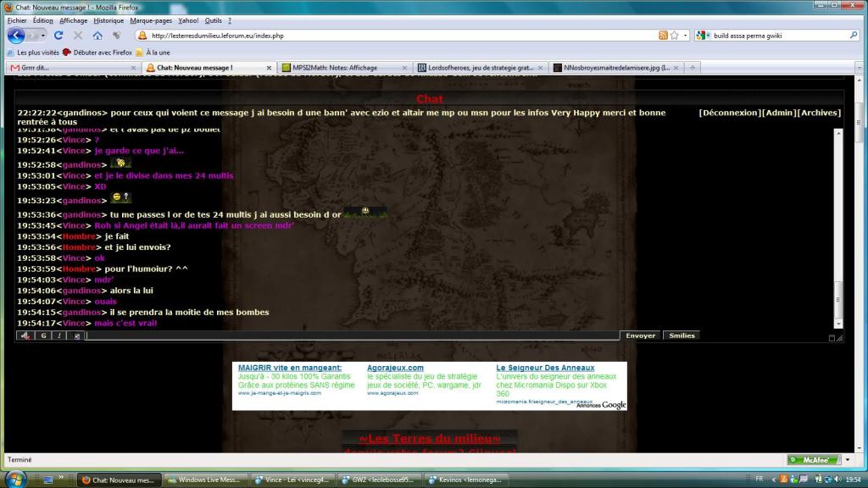
Task: Toggle the chat sound icon
Action: point(25,335)
